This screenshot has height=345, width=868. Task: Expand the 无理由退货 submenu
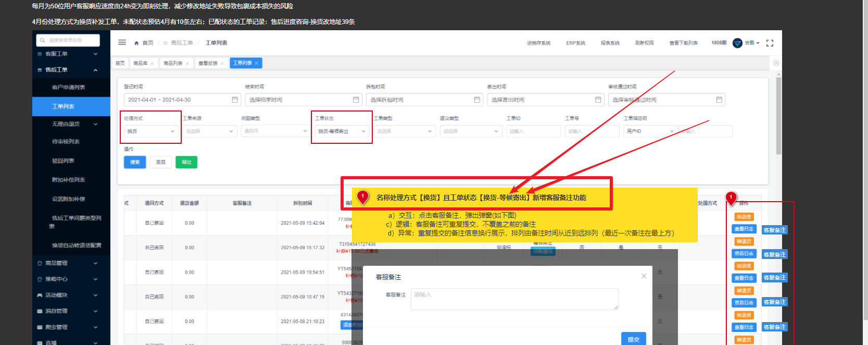pos(95,124)
